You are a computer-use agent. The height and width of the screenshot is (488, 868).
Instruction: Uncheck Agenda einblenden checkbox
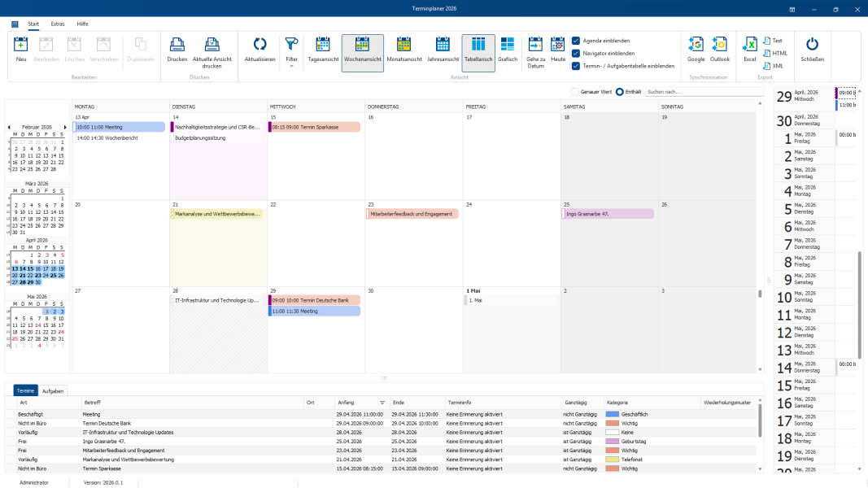pyautogui.click(x=576, y=41)
